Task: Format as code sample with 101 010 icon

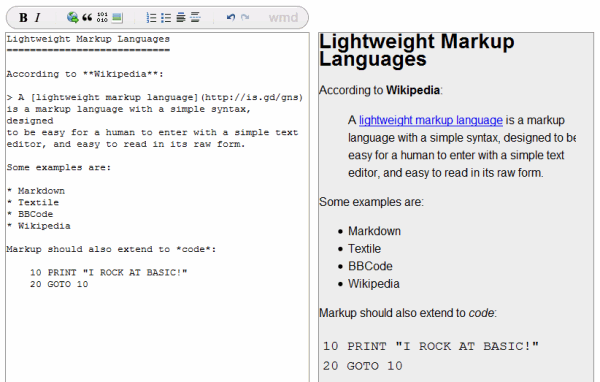Action: coord(102,17)
